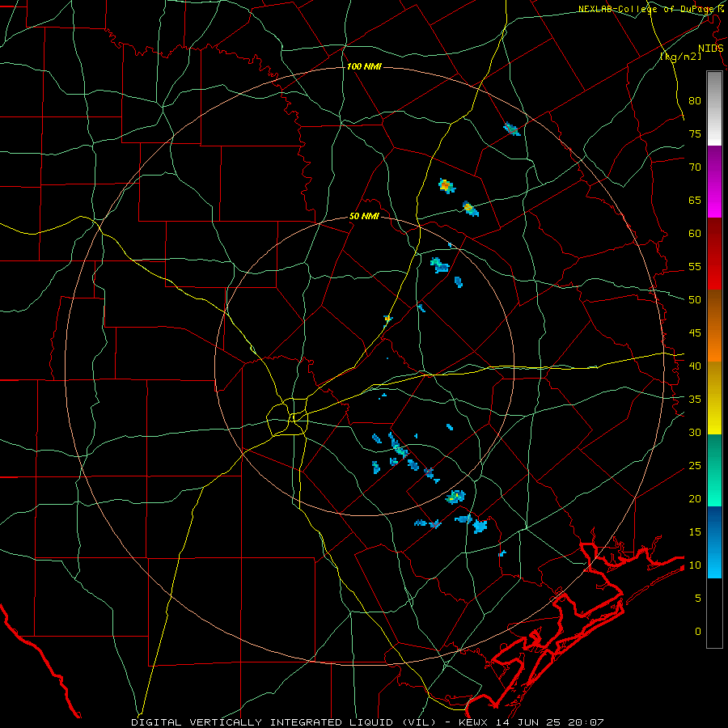Select the bright red segment near 55

coord(714,272)
